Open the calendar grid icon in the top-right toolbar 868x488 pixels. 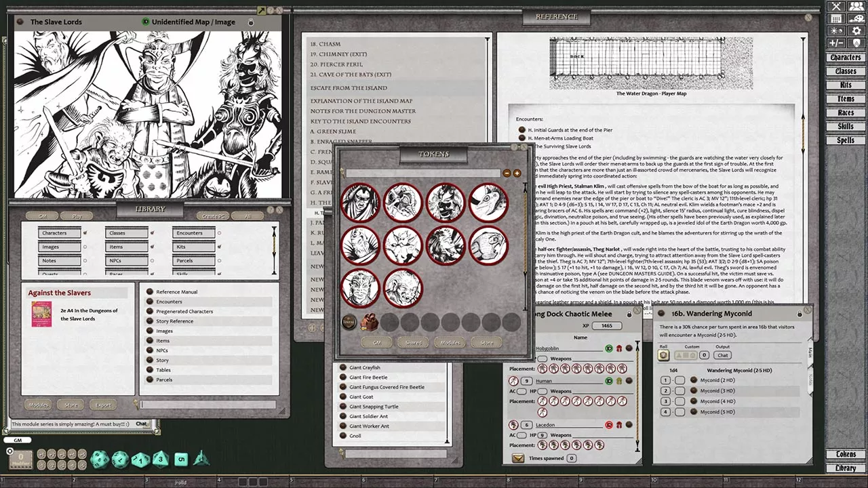836,18
